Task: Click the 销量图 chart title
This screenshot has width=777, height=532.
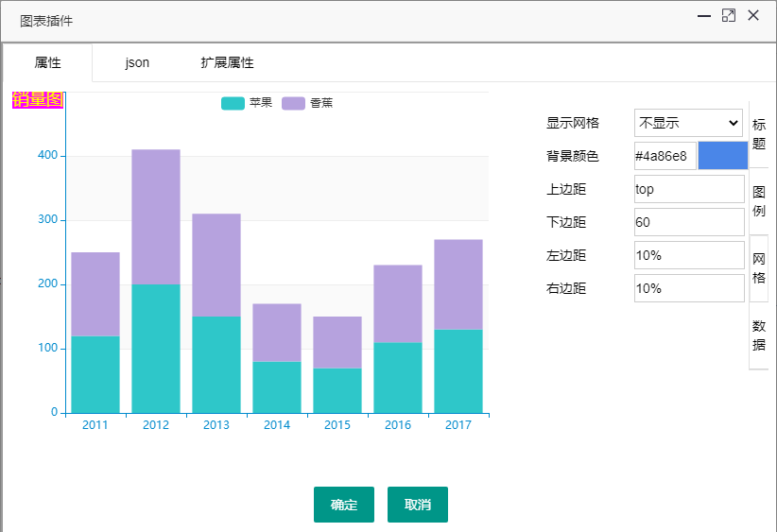Action: tap(38, 99)
